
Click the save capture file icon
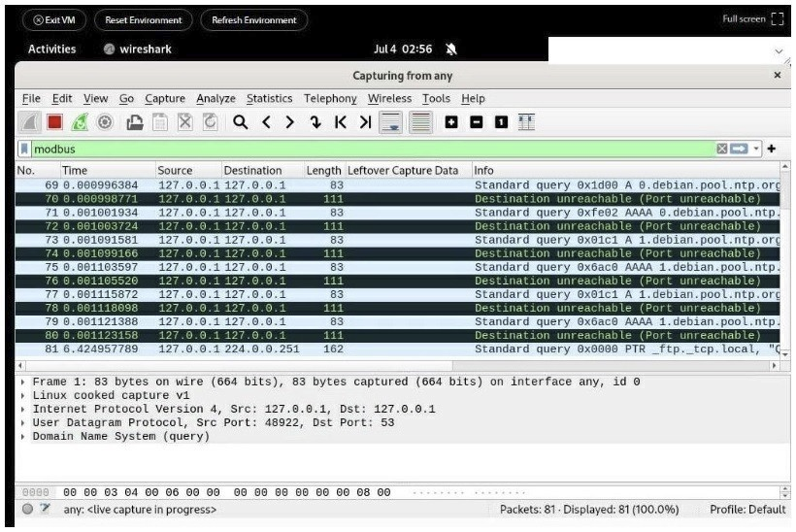pyautogui.click(x=160, y=122)
